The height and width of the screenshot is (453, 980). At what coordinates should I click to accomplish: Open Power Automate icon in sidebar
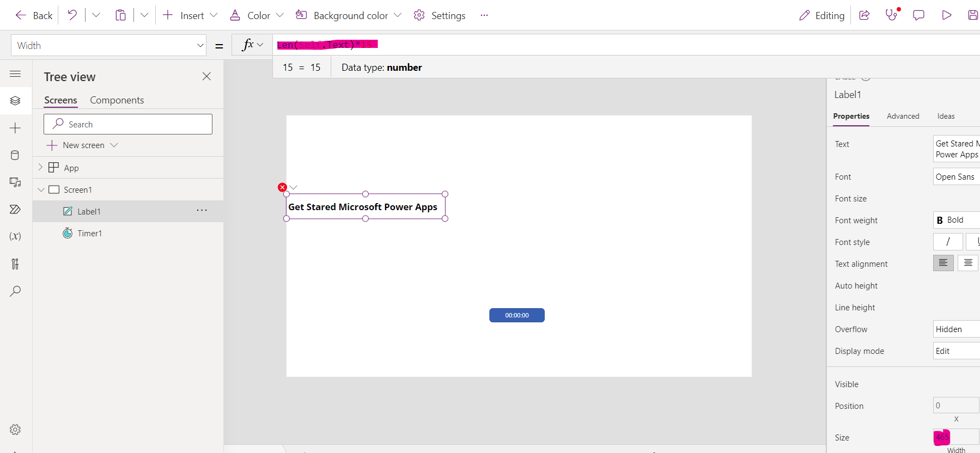click(x=15, y=210)
